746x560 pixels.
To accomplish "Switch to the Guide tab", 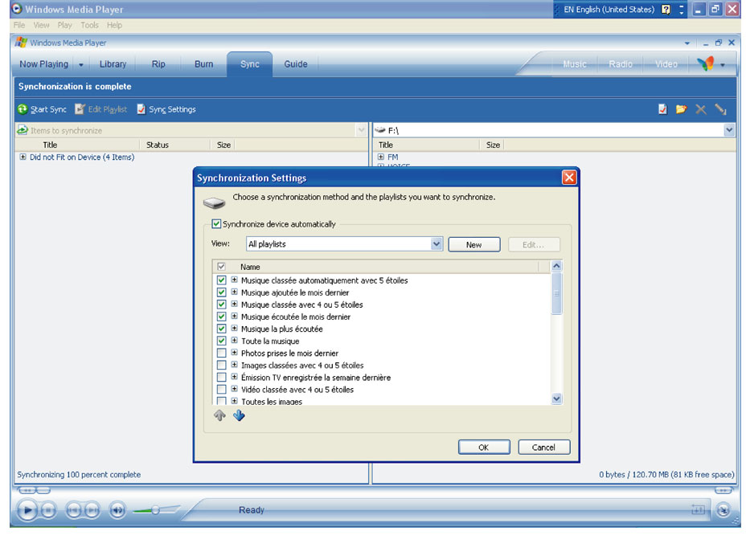I will 296,64.
